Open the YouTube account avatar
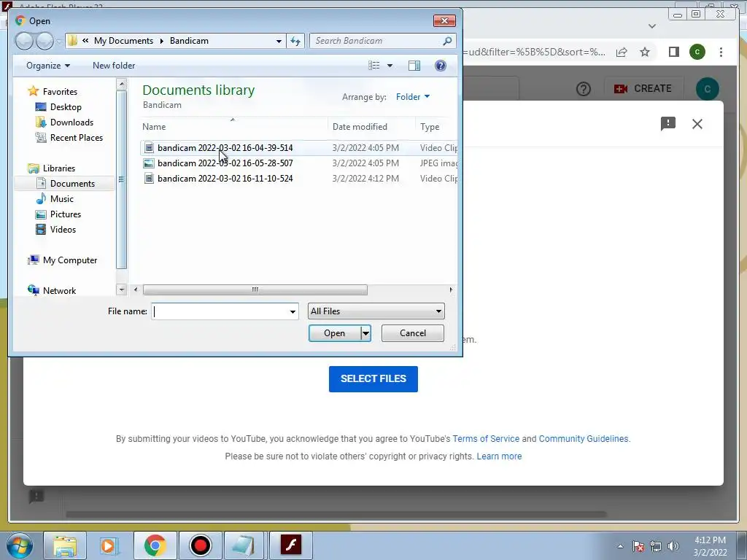This screenshot has width=747, height=560. [x=708, y=89]
